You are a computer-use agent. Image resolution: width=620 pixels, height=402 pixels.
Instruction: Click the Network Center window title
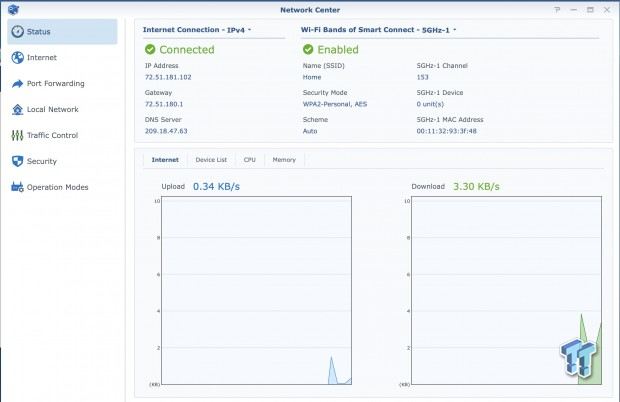(310, 10)
